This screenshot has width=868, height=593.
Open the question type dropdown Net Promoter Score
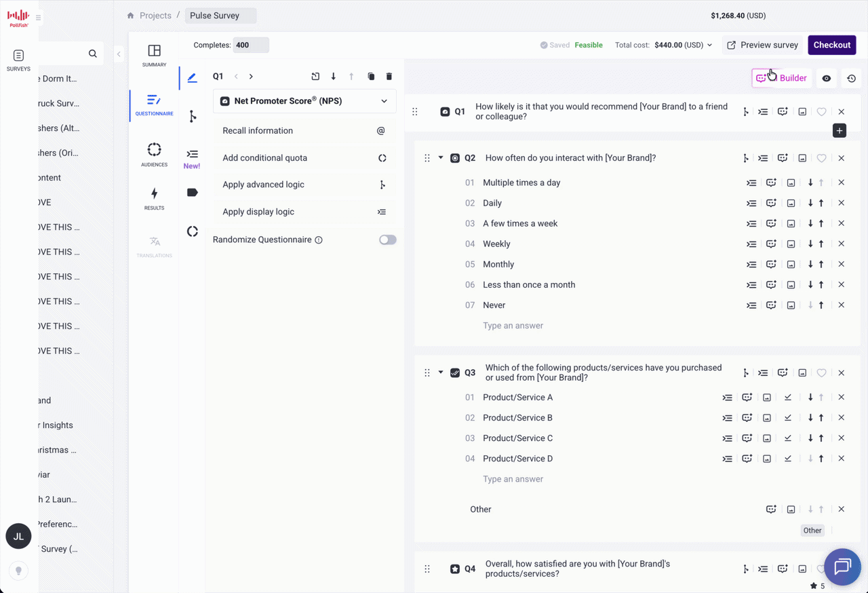pos(304,101)
